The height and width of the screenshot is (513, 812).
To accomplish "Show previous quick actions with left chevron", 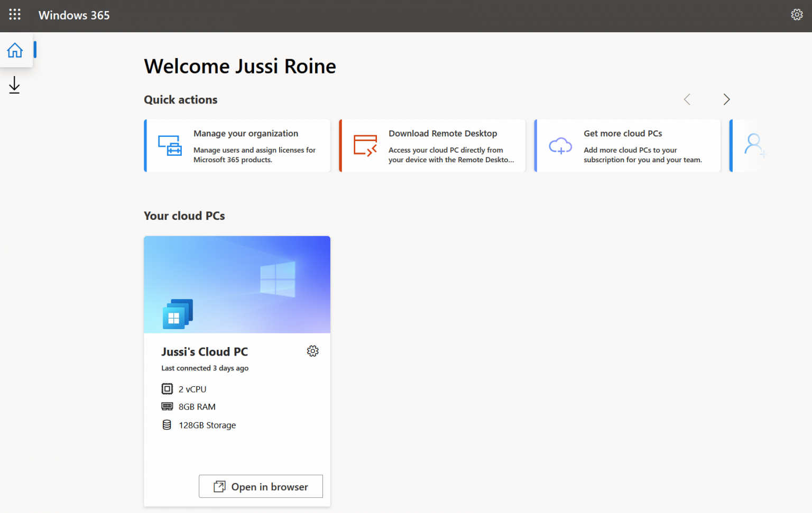I will [x=687, y=99].
